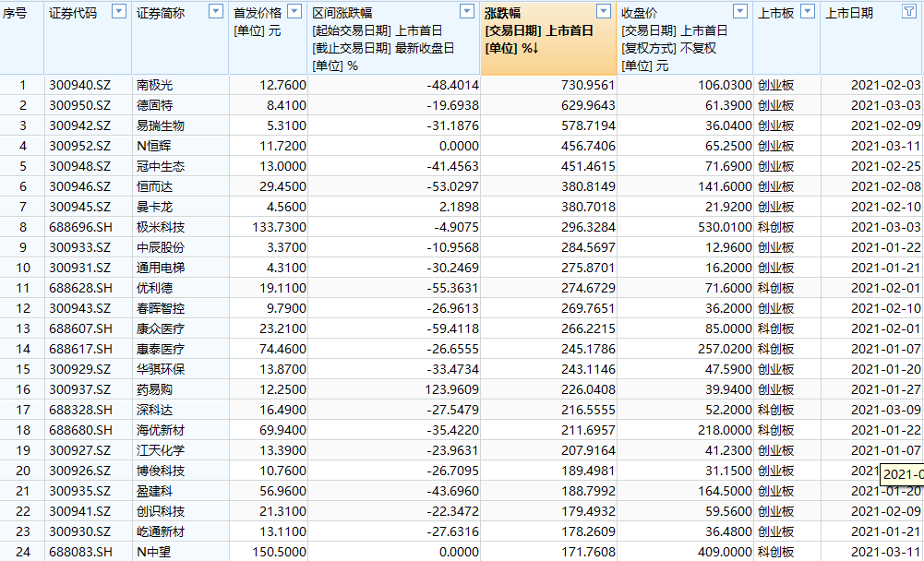This screenshot has width=924, height=561.
Task: Select stock name 药易购
Action: pyautogui.click(x=155, y=389)
